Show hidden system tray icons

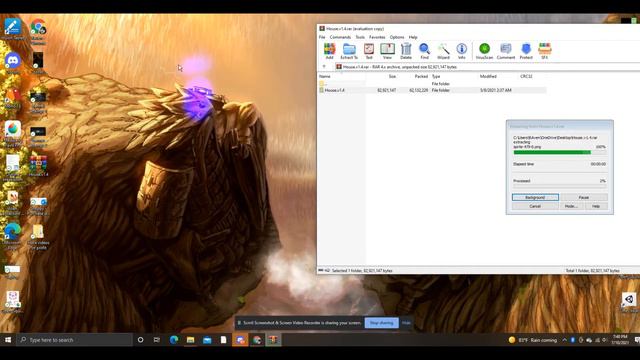[564, 340]
